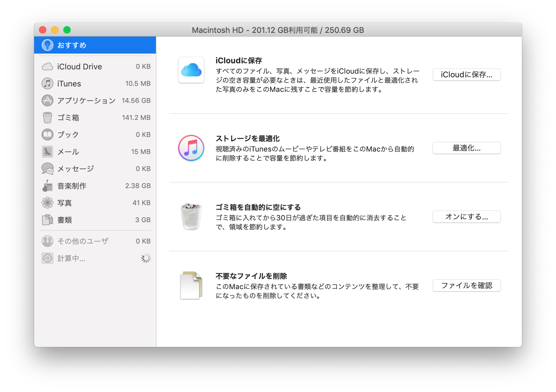Click the iCloud Drive cloud icon in sidebar
This screenshot has width=556, height=392.
pyautogui.click(x=48, y=66)
